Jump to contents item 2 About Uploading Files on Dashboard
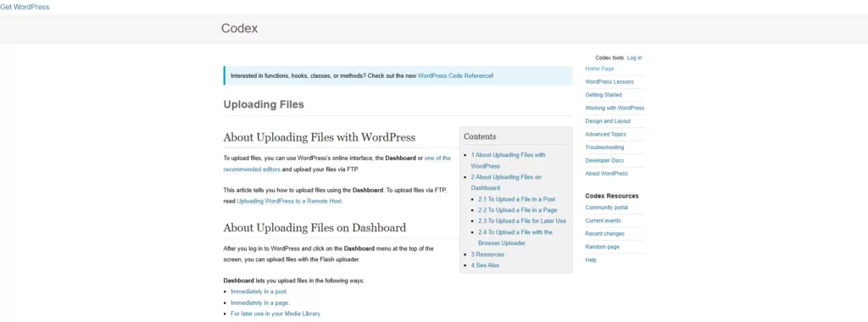 click(x=506, y=182)
